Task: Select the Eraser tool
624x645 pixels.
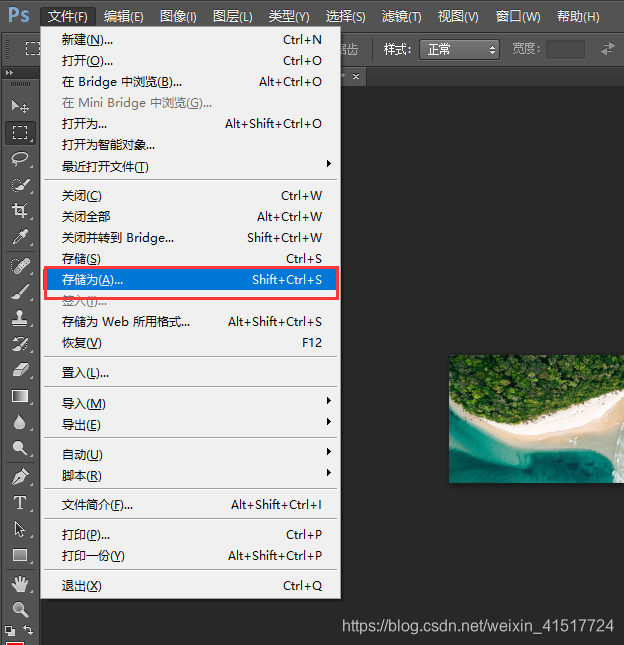Action: pos(20,370)
